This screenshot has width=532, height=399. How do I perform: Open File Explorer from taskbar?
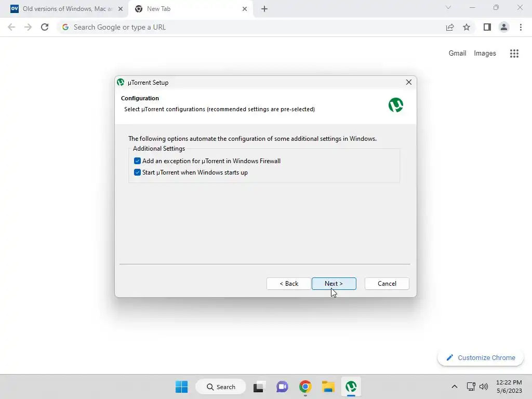328,387
